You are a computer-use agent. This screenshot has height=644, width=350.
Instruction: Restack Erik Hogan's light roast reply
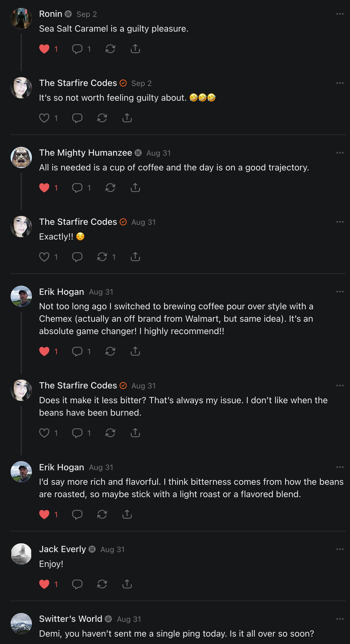102,514
